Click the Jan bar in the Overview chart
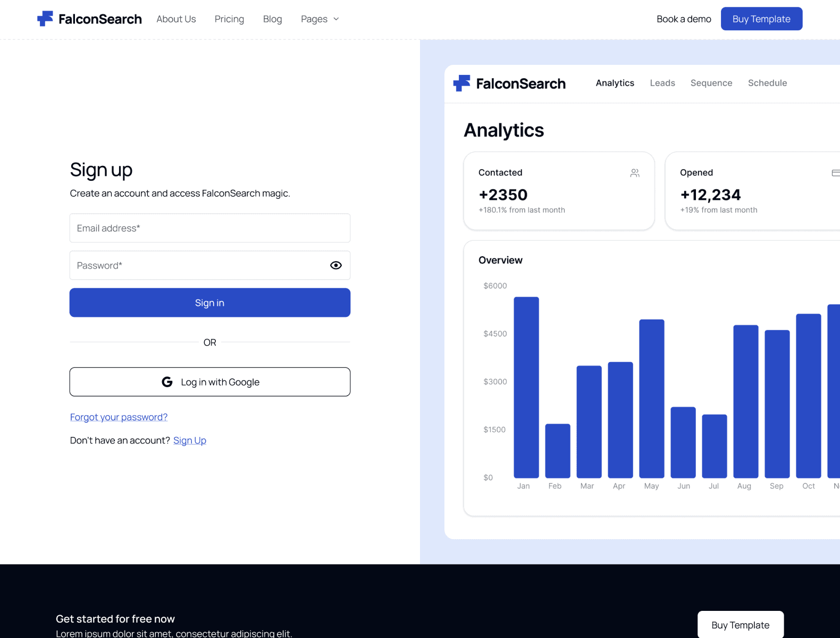The height and width of the screenshot is (638, 840). (526, 388)
